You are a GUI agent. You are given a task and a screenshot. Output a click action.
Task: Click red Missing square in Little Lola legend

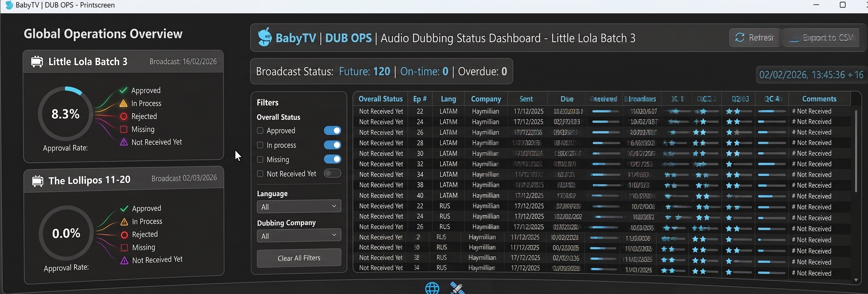(124, 129)
